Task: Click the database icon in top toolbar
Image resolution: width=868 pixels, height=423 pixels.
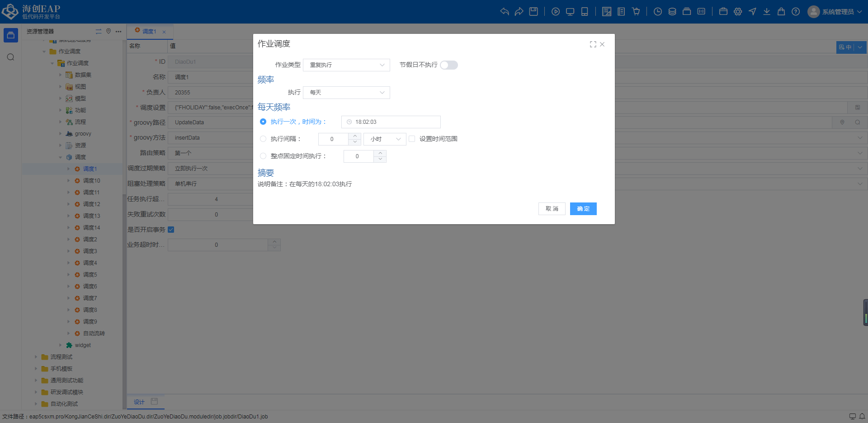Action: tap(672, 12)
